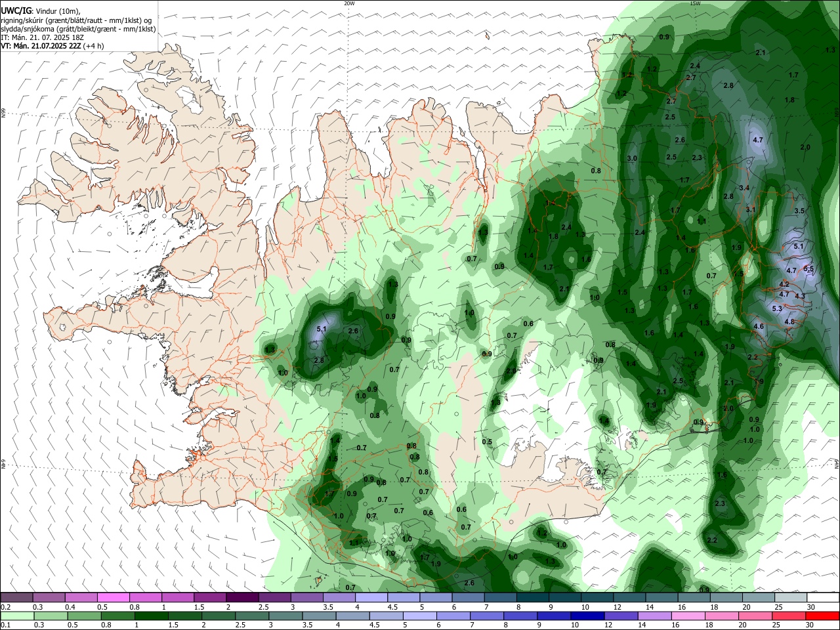The width and height of the screenshot is (840, 630).
Task: Select the grey-green 3 mm rain swatch
Action: pos(285,616)
